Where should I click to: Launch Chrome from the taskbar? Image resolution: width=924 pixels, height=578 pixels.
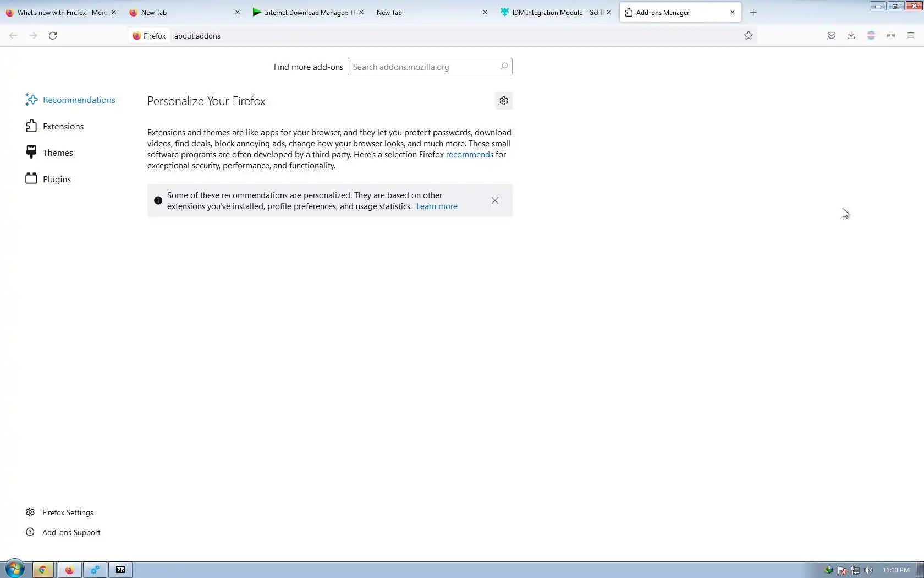pos(42,570)
